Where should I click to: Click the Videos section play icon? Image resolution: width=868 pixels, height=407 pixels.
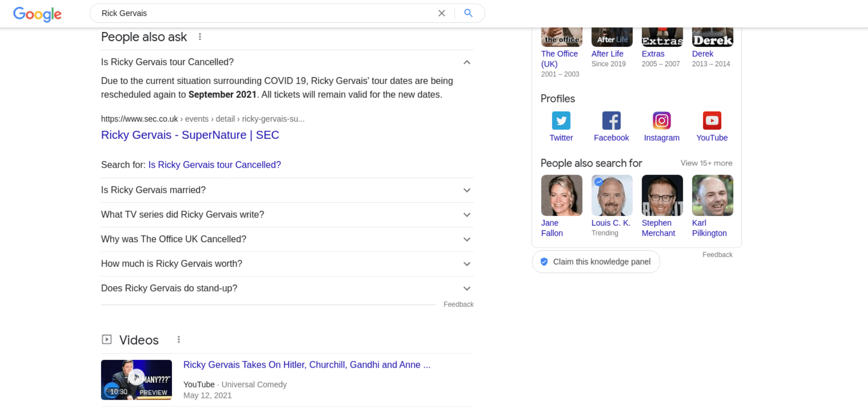pyautogui.click(x=107, y=339)
